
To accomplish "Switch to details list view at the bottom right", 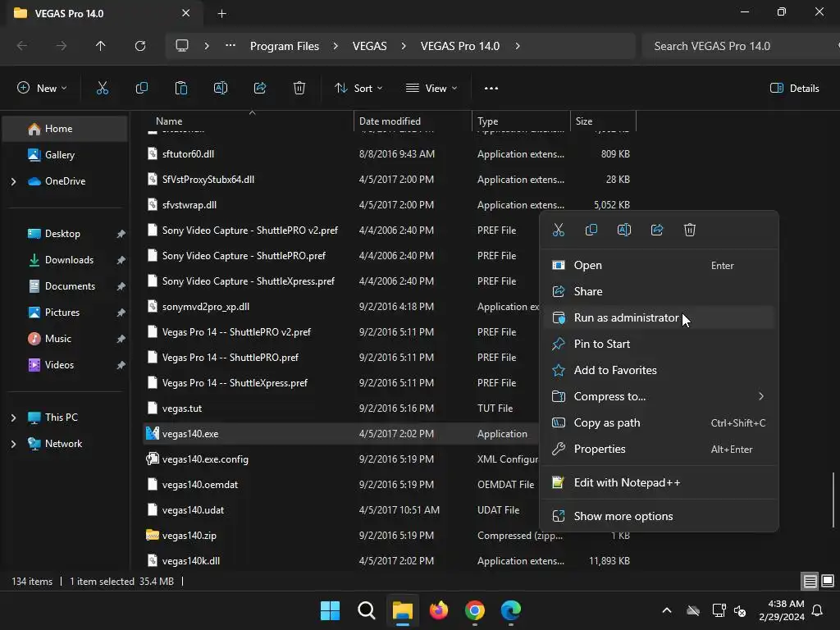I will tap(810, 581).
